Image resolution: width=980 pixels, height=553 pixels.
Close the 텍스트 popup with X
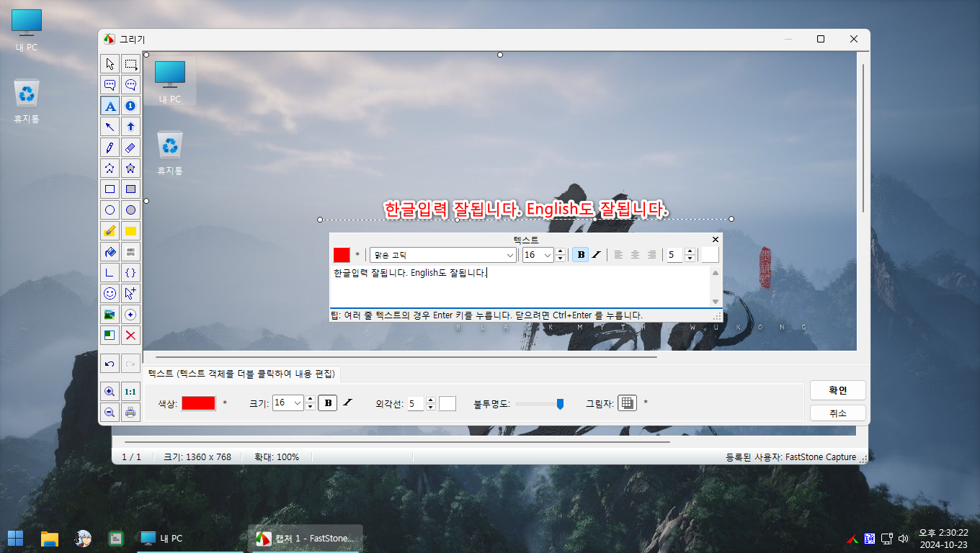(716, 239)
